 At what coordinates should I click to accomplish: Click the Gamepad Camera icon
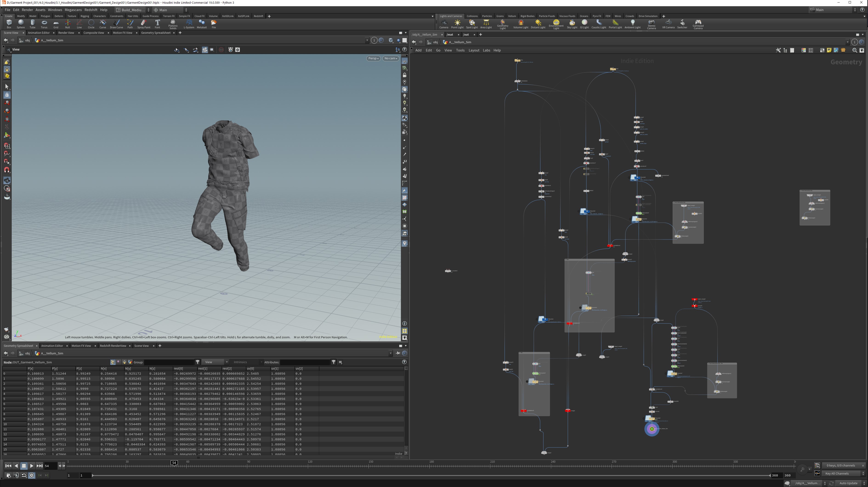tap(698, 24)
